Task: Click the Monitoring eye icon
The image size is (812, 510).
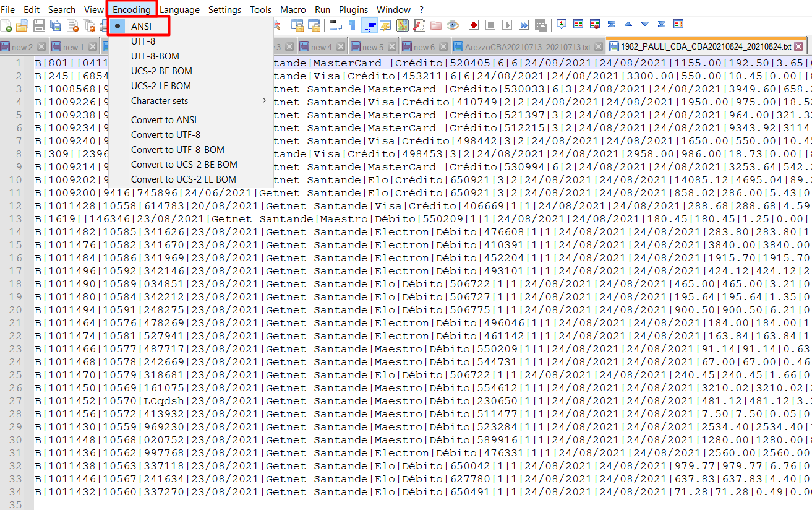Action: [x=453, y=25]
